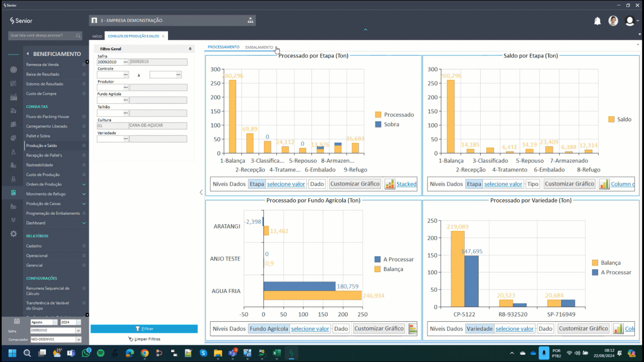Viewport: 644px width, 362px height.
Task: Collapse the Filtro Geral panel
Action: pyautogui.click(x=190, y=49)
